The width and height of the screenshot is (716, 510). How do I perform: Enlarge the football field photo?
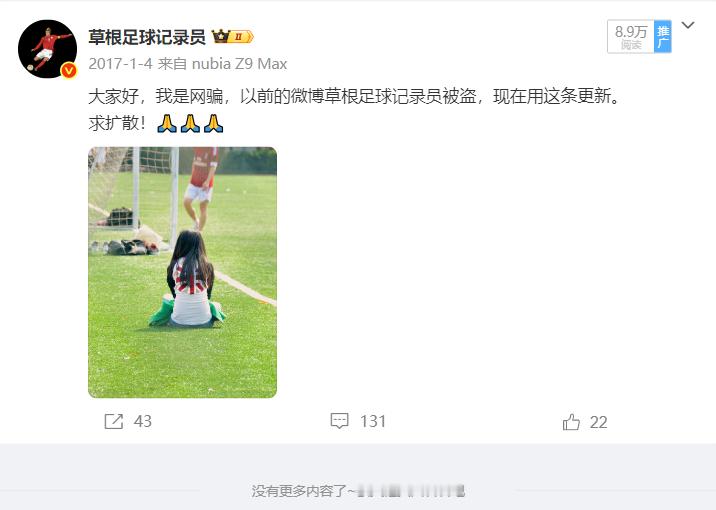(182, 272)
